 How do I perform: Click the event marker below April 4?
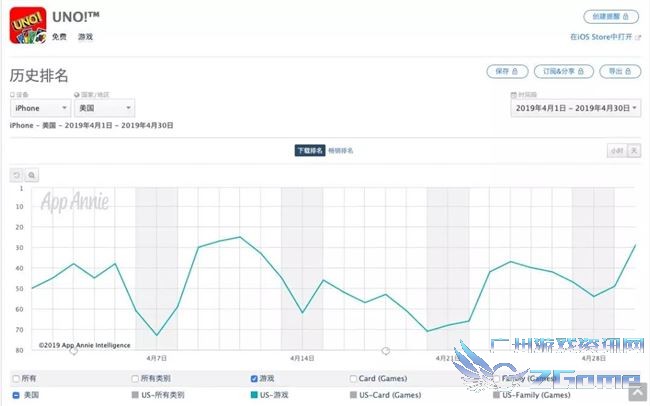click(73, 351)
